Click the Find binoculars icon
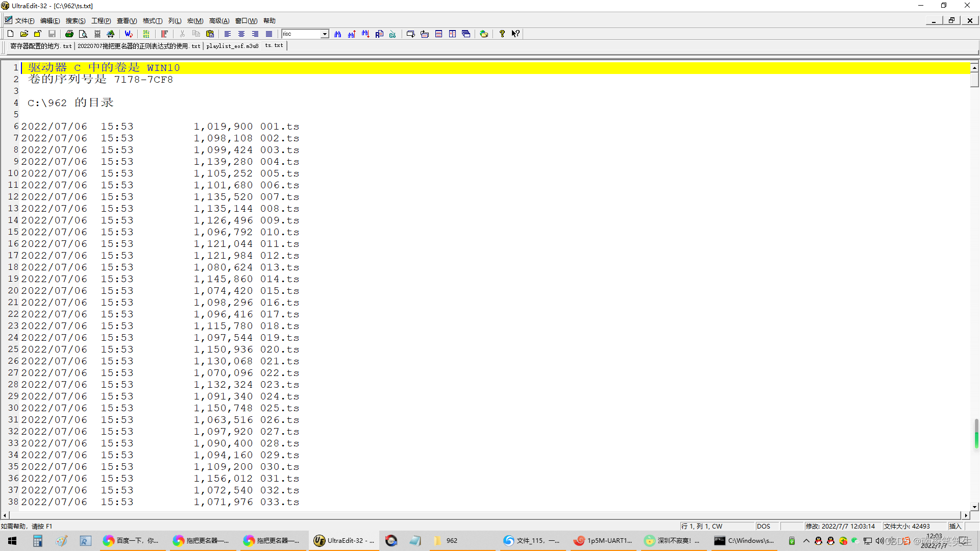This screenshot has height=551, width=980. coord(337,34)
